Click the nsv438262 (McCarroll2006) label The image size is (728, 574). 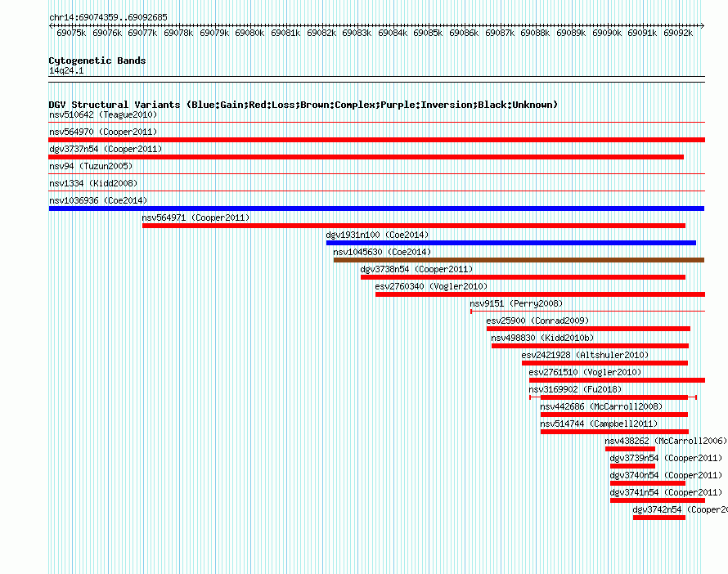coord(665,441)
